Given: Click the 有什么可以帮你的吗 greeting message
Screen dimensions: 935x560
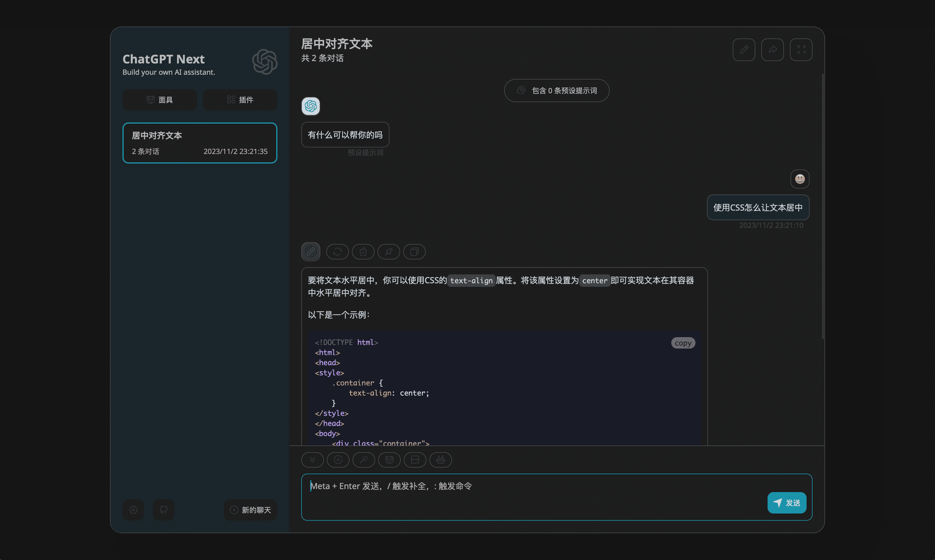Looking at the screenshot, I should 345,135.
